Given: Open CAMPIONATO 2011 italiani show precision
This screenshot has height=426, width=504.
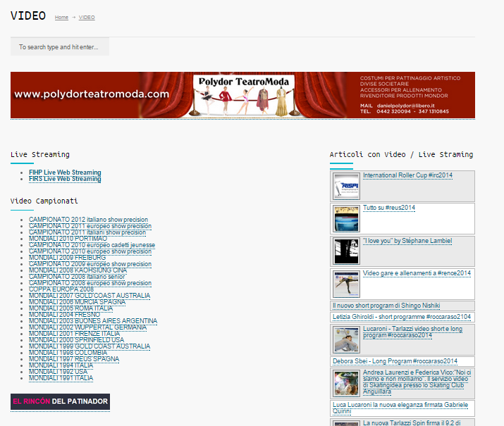Looking at the screenshot, I should 87,232.
